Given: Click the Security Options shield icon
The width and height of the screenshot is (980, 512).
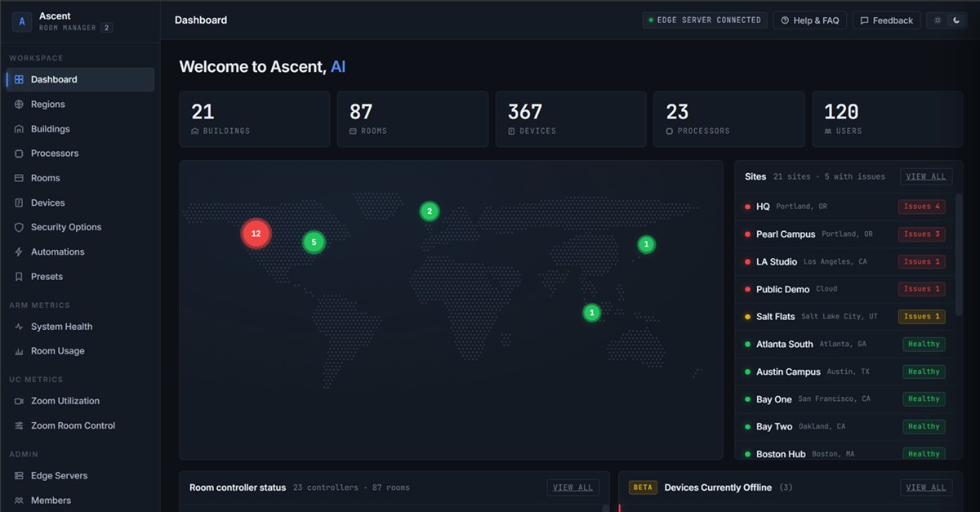Looking at the screenshot, I should pyautogui.click(x=20, y=227).
